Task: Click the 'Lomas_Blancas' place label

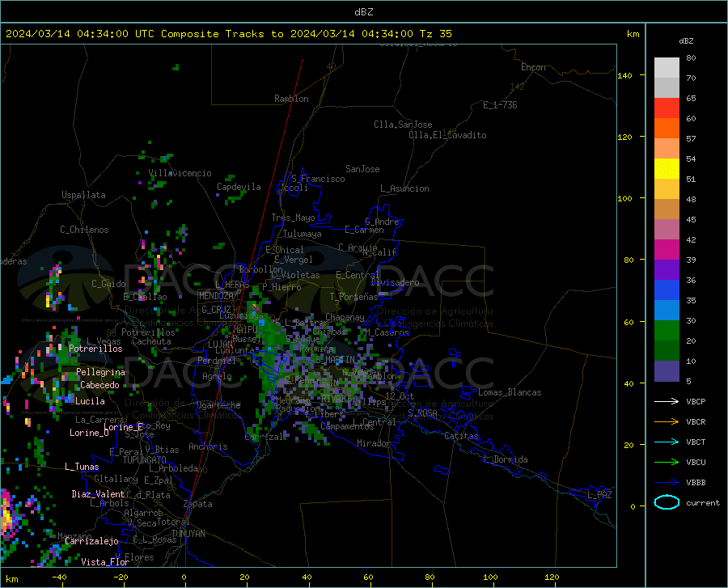Action: (510, 392)
